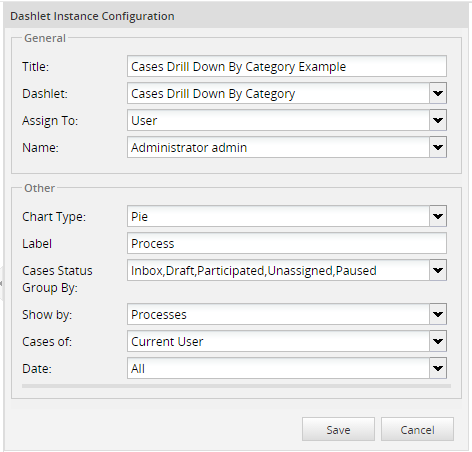The width and height of the screenshot is (472, 452).
Task: Click the Inbox,Draft,Participated status field
Action: 278,270
